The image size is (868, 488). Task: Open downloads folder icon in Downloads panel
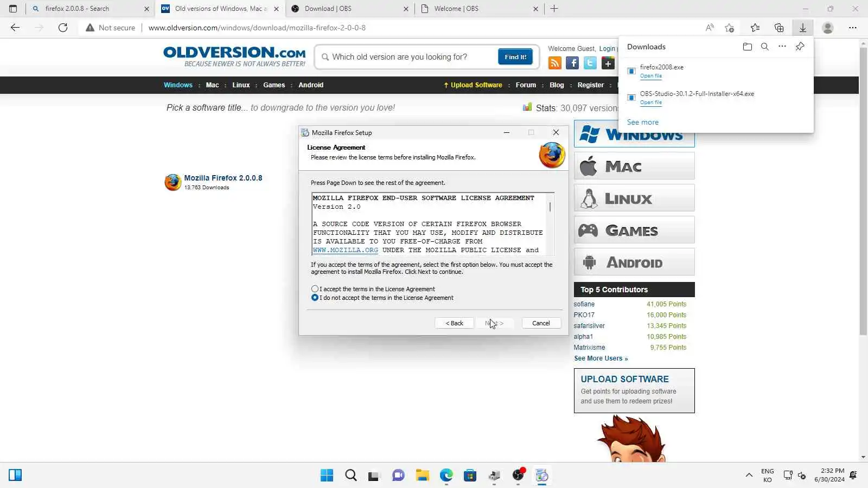click(x=748, y=47)
